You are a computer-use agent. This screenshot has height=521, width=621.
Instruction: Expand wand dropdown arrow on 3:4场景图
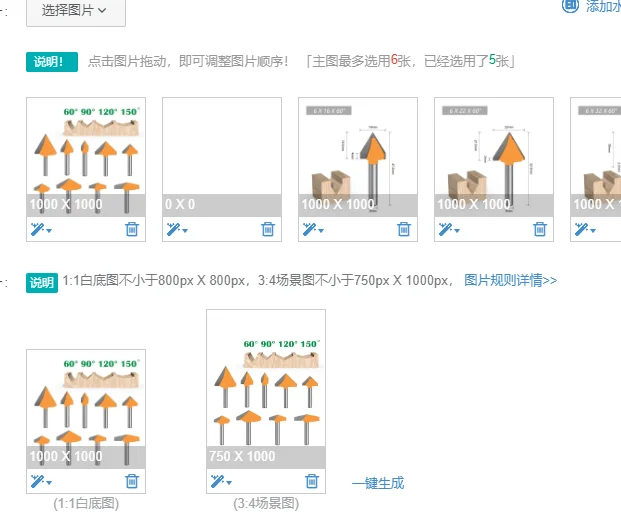(x=229, y=483)
